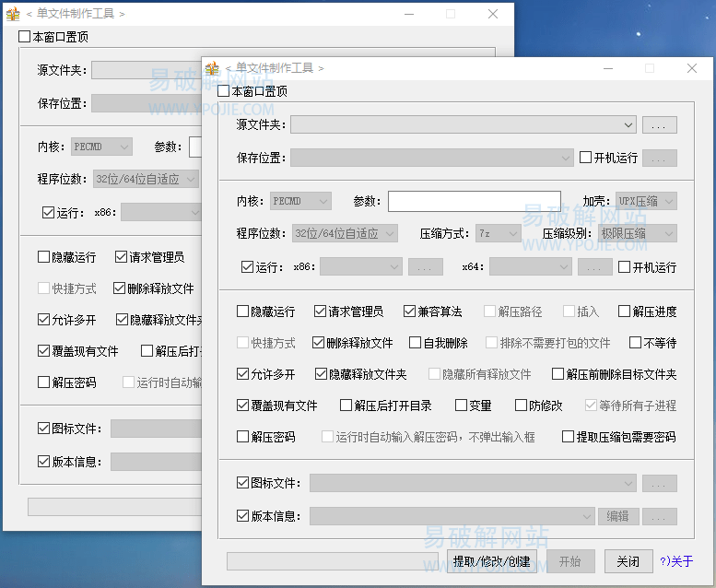Image resolution: width=716 pixels, height=588 pixels.
Task: Click ... browse button for 版本信息
Action: click(660, 516)
